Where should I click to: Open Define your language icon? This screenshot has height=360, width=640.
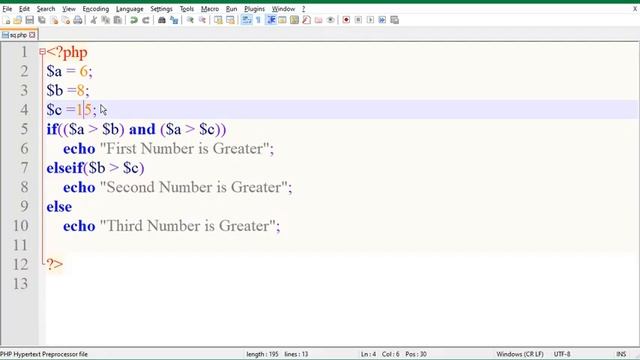click(282, 20)
